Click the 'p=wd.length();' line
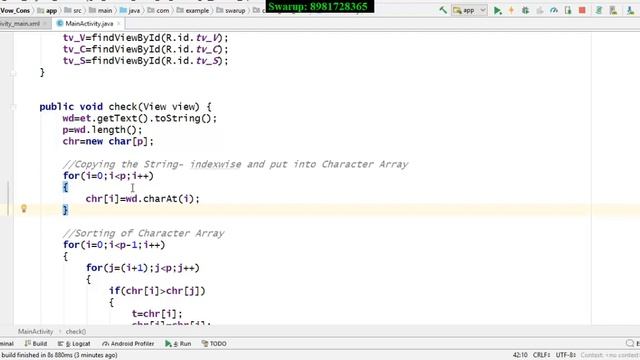The image size is (640, 360). [102, 130]
